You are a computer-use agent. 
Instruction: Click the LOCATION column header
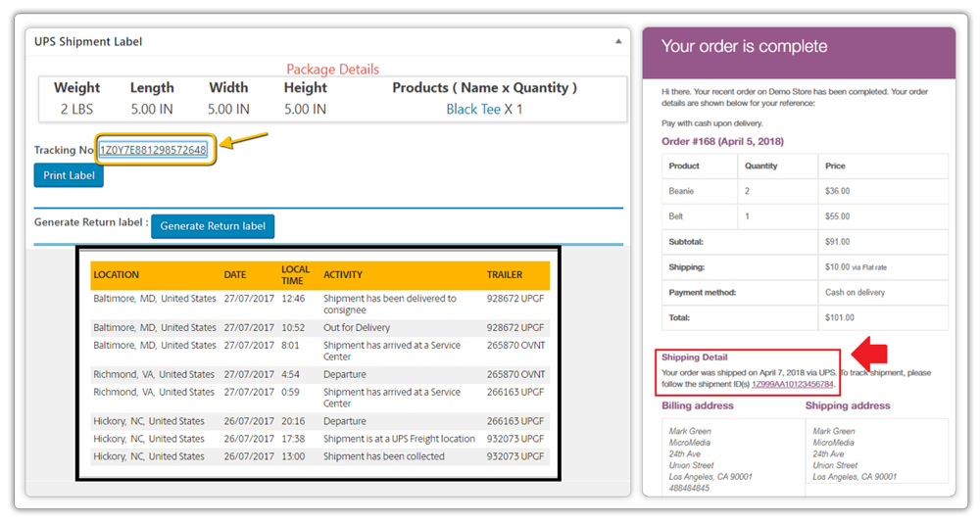117,275
